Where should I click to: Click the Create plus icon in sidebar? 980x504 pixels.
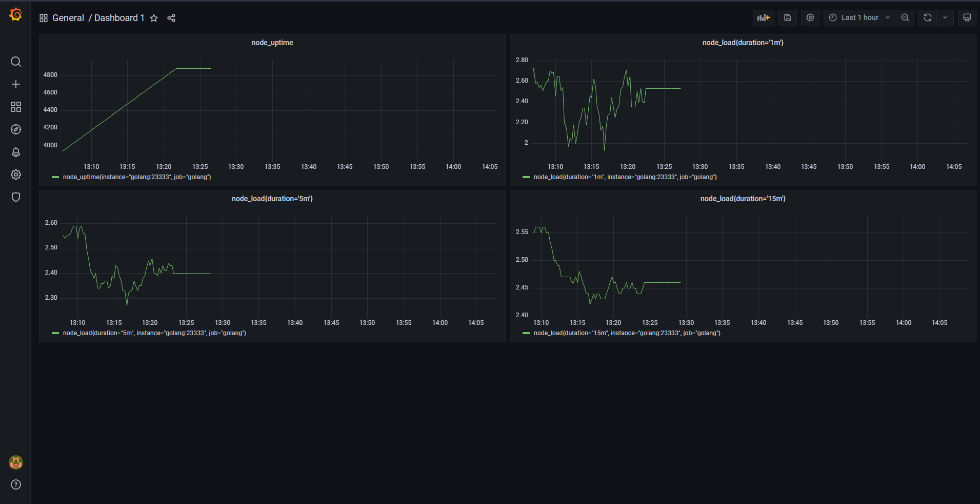(16, 84)
